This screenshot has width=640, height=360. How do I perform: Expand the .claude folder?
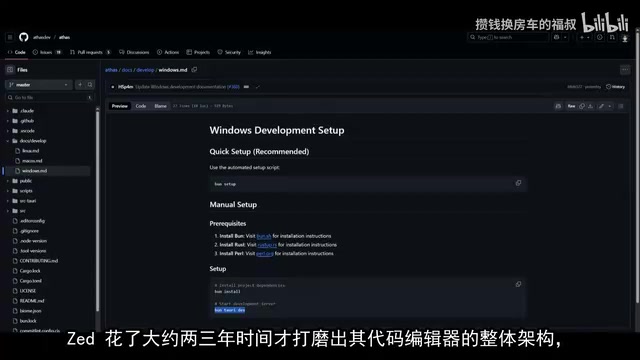7,111
